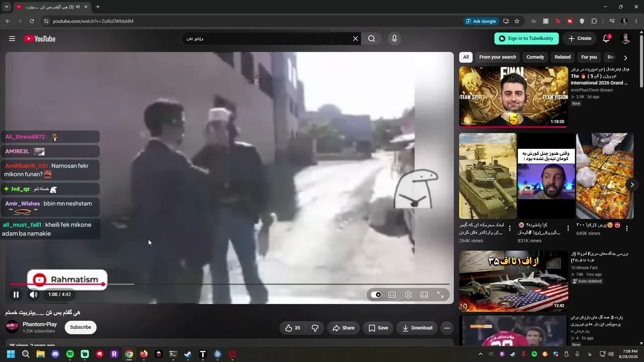Bookmark this page with the star
This screenshot has width=644, height=362.
click(x=517, y=21)
